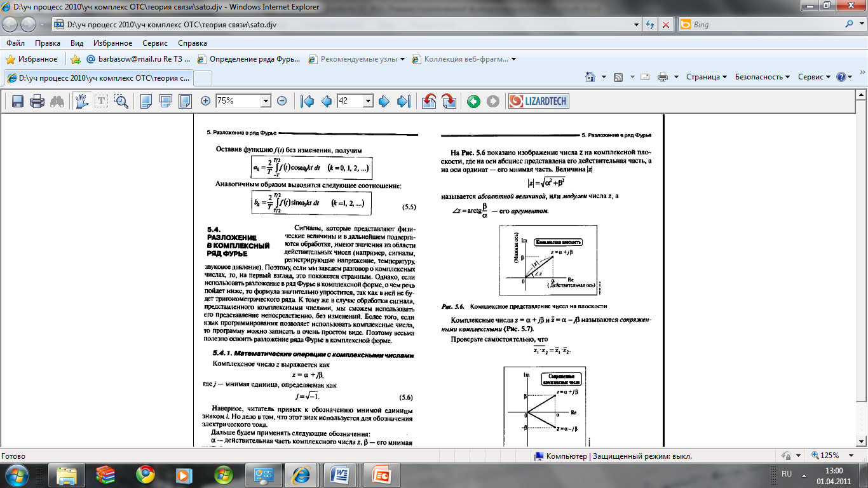Click inside the address bar path
This screenshot has width=868, height=488.
[172, 25]
